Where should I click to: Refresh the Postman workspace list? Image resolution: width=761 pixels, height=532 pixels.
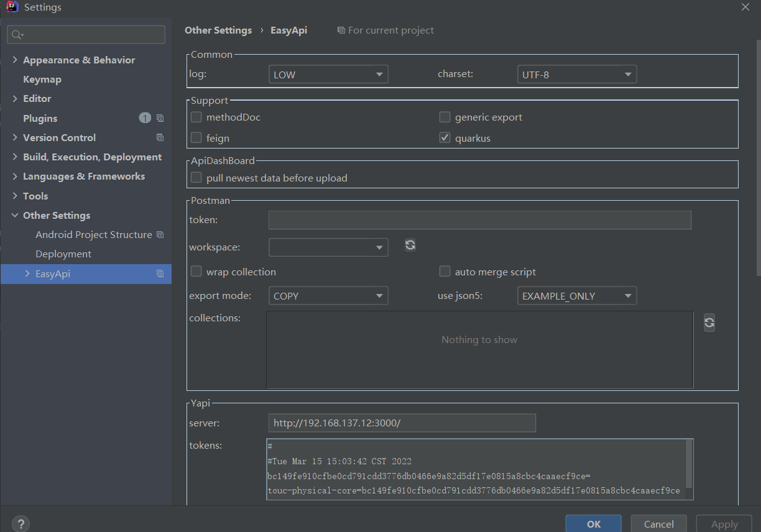[410, 245]
